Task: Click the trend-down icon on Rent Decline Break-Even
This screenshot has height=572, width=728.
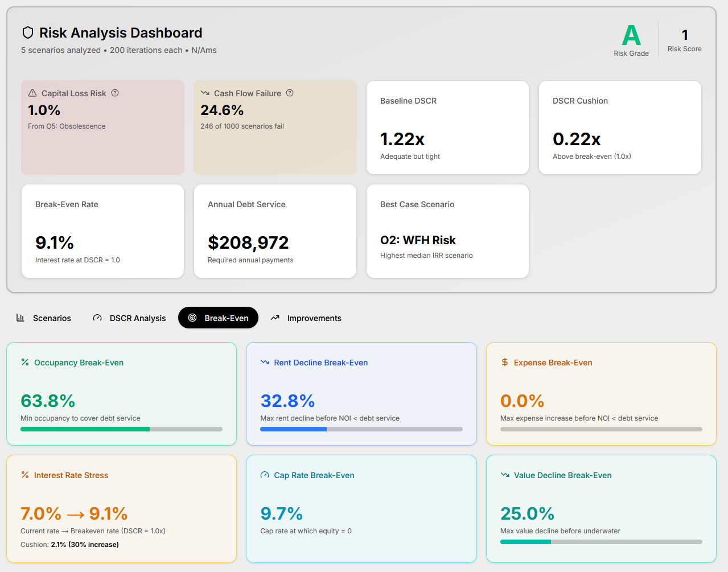Action: tap(265, 362)
